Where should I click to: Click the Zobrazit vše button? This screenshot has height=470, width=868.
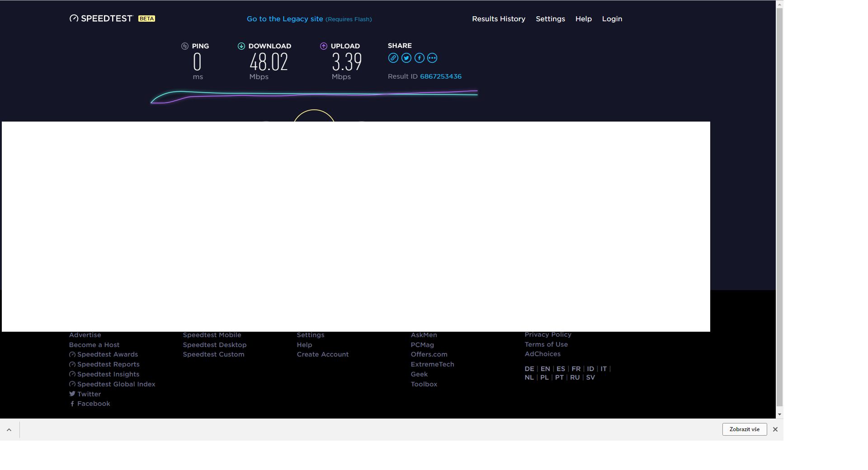tap(744, 429)
